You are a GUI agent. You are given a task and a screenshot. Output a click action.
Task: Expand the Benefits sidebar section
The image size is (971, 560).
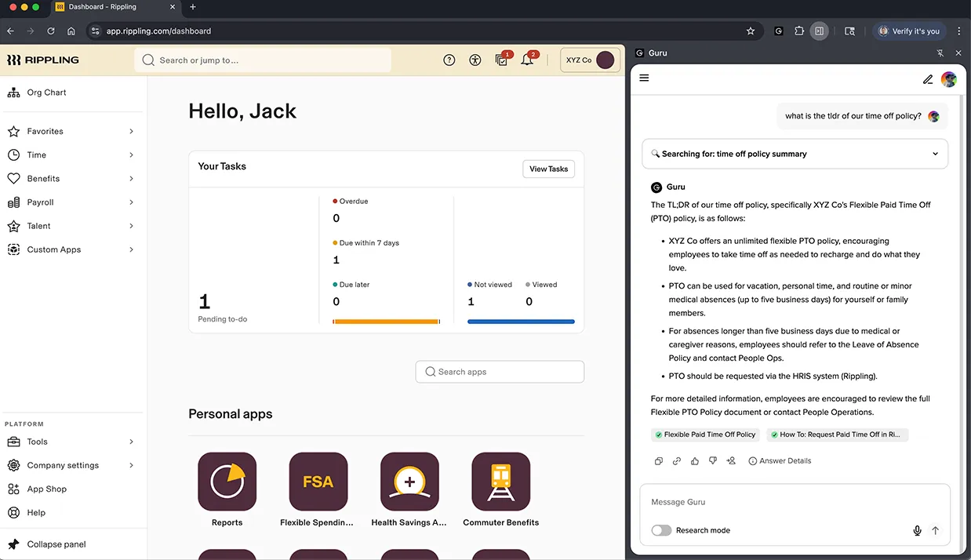tap(71, 179)
